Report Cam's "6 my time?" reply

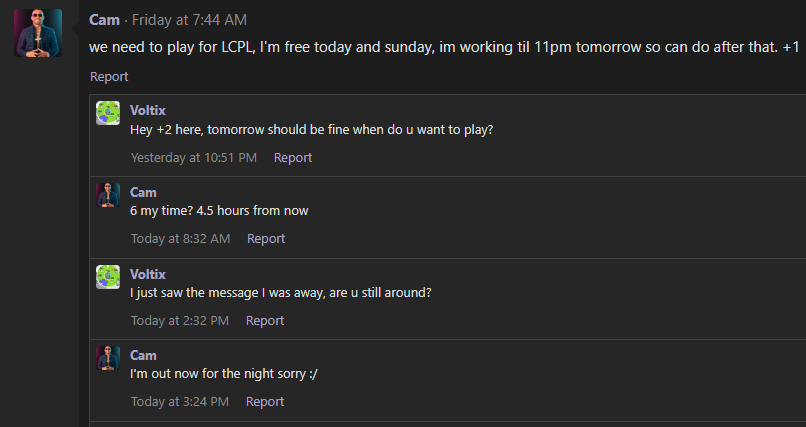click(x=266, y=238)
